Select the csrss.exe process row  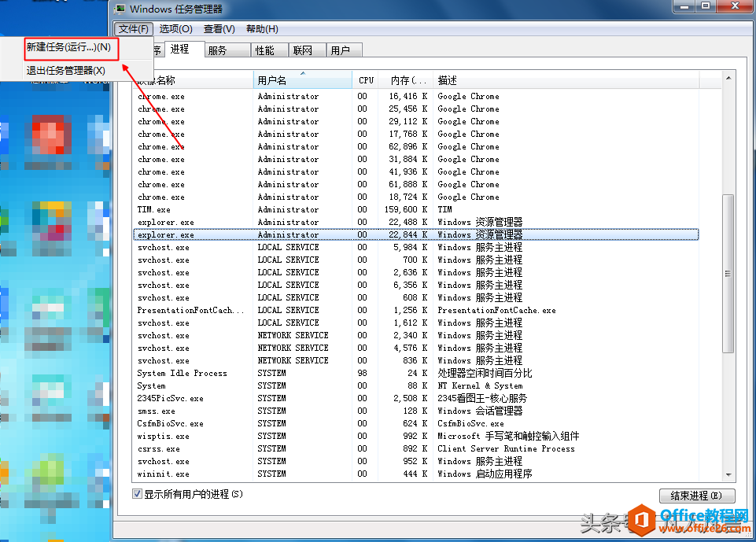415,448
